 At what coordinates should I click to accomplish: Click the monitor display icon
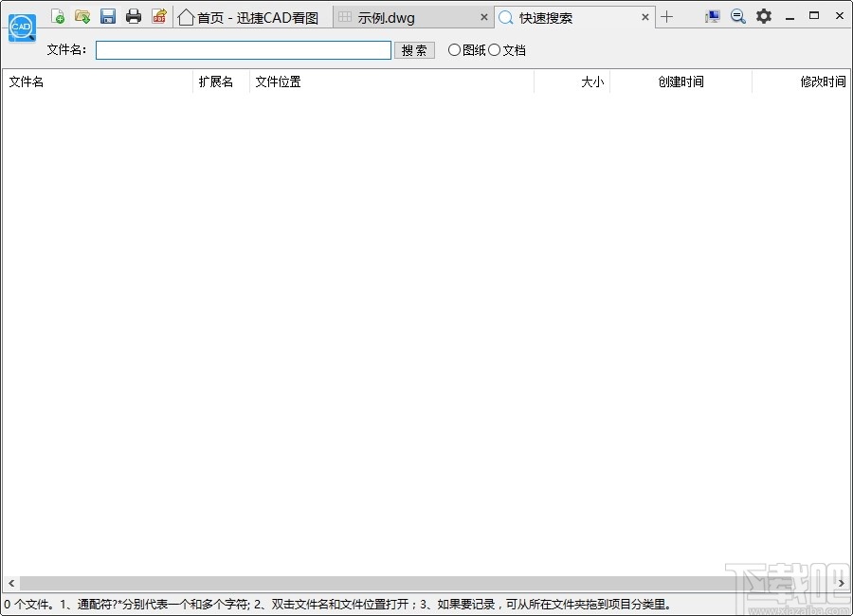(x=712, y=16)
